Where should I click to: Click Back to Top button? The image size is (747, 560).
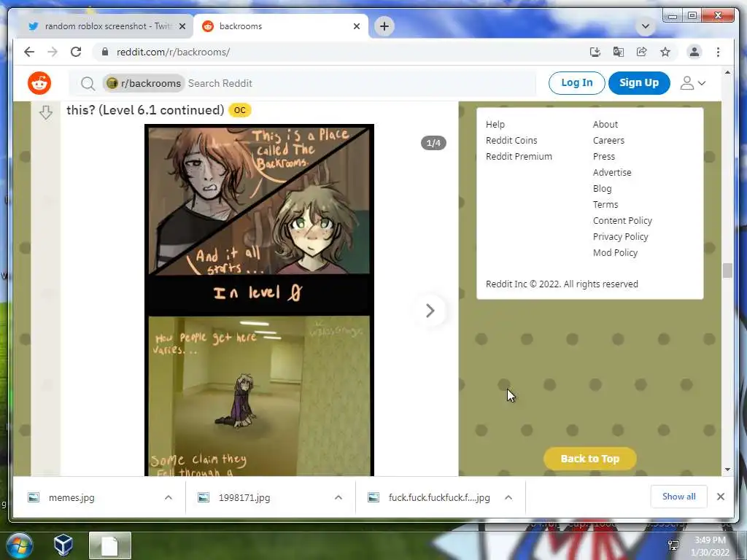click(x=589, y=459)
